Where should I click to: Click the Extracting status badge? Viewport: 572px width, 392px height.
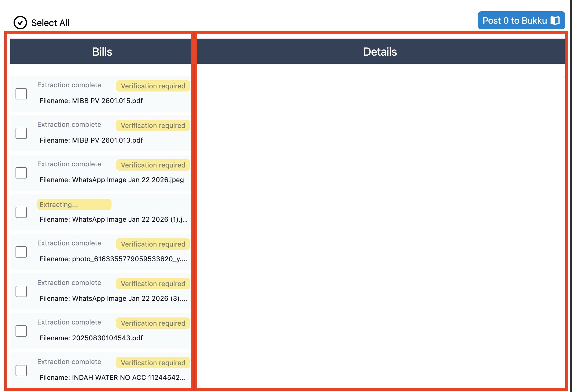74,204
